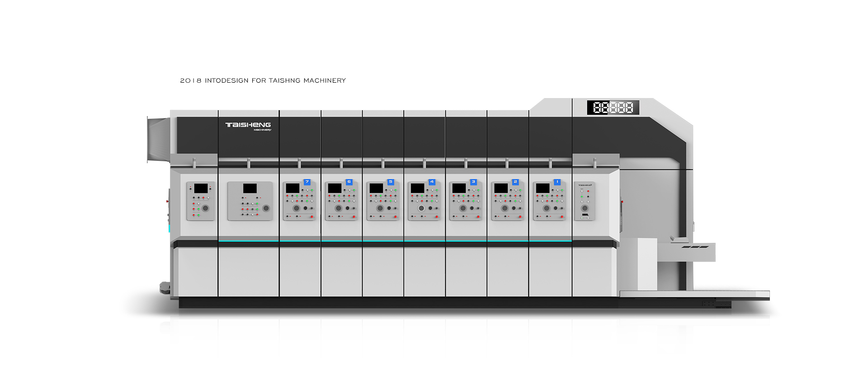Click the blue number 6 unit label
Screen dimensions: 868x384
click(x=349, y=182)
